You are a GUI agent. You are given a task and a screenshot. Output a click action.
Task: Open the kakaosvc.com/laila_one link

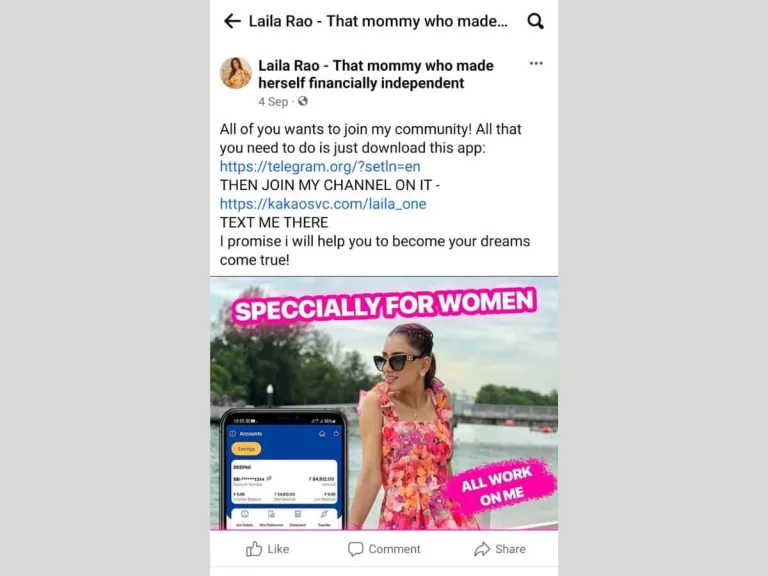(323, 204)
